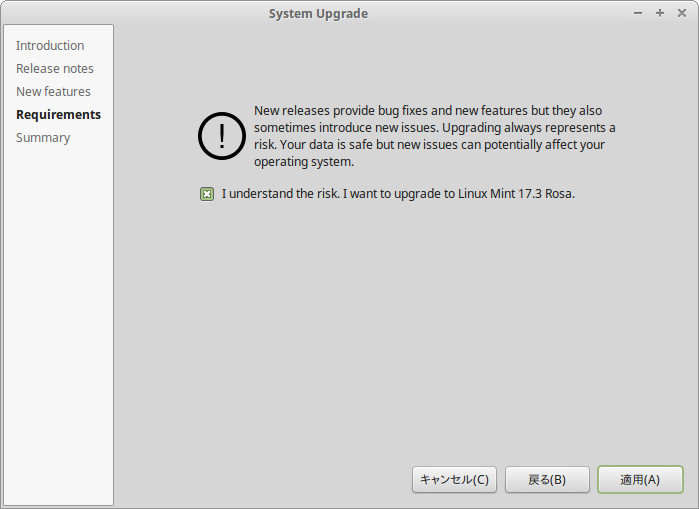699x509 pixels.
Task: Go to the New features step
Action: [x=53, y=91]
